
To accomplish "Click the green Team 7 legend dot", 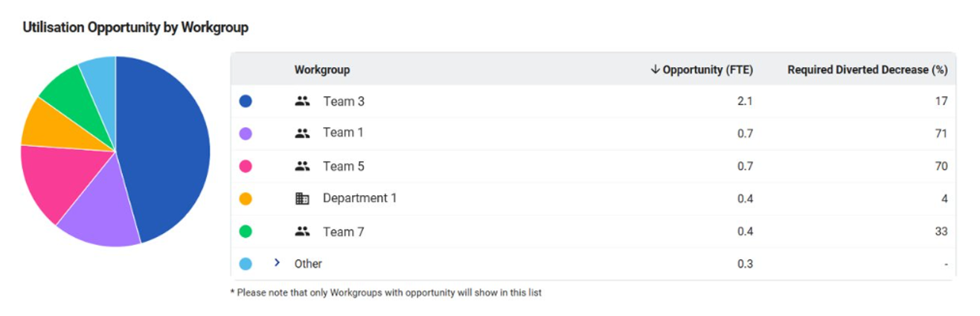I will (246, 232).
